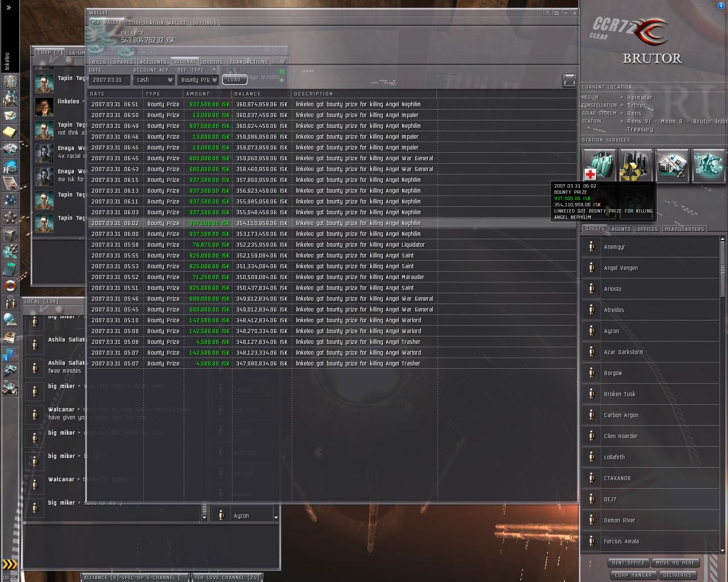This screenshot has height=582, width=728.
Task: Click the Load button in the journal
Action: pyautogui.click(x=234, y=80)
